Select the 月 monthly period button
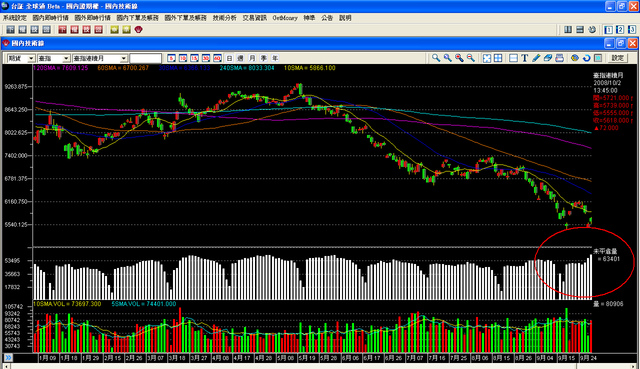Viewport: 640px width, 369px height. [x=252, y=58]
